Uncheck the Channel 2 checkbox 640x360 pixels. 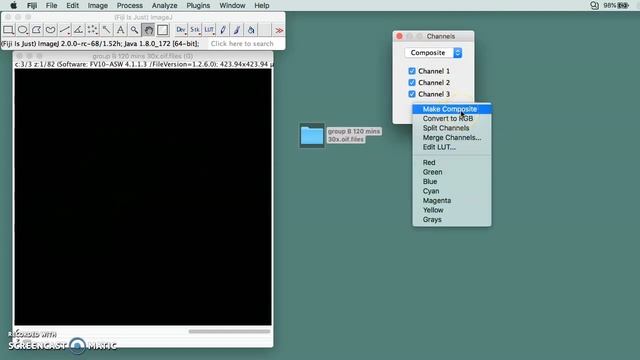(412, 82)
